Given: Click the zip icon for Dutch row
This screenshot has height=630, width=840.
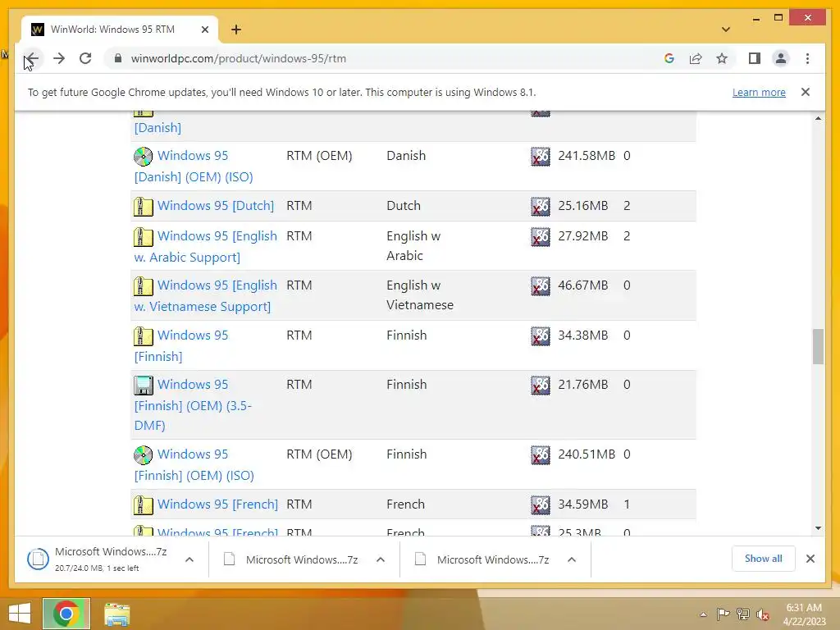Looking at the screenshot, I should pyautogui.click(x=143, y=206).
